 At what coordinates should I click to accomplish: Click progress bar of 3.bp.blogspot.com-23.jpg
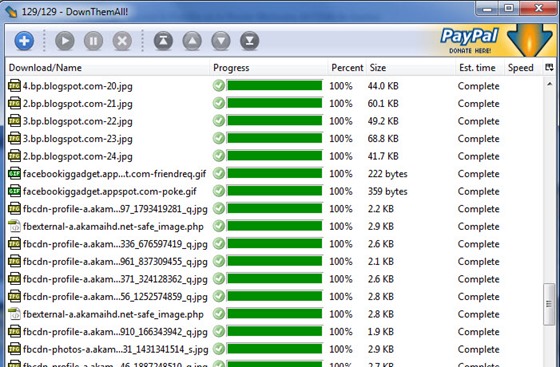click(x=275, y=138)
